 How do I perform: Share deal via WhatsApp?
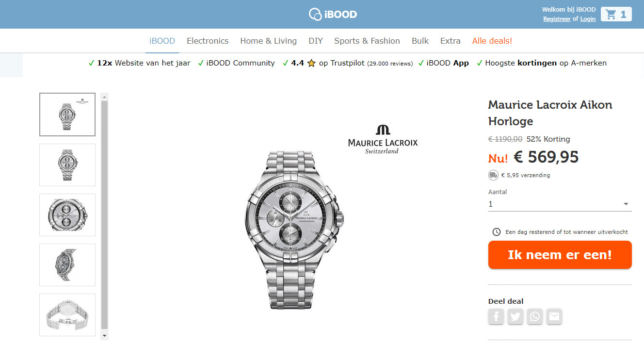click(x=535, y=317)
